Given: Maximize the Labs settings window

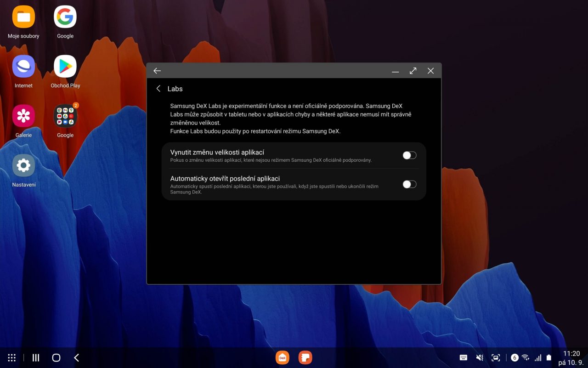Looking at the screenshot, I should (413, 71).
